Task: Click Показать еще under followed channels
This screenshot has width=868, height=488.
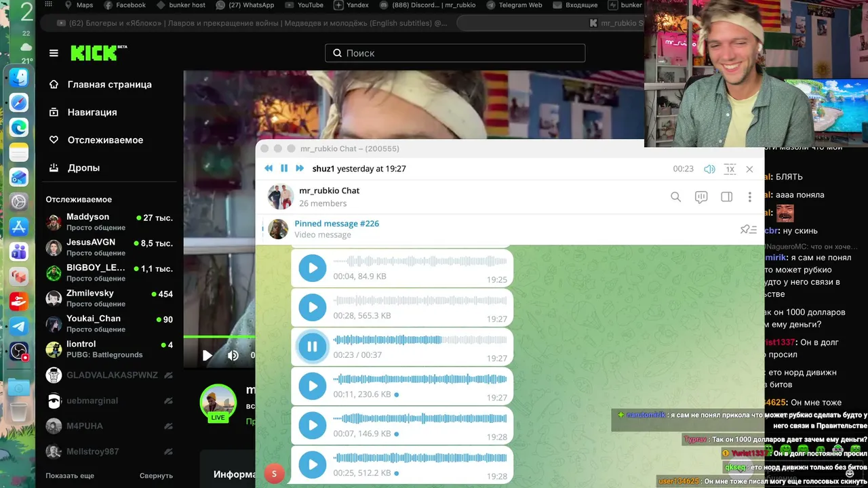Action: click(70, 476)
